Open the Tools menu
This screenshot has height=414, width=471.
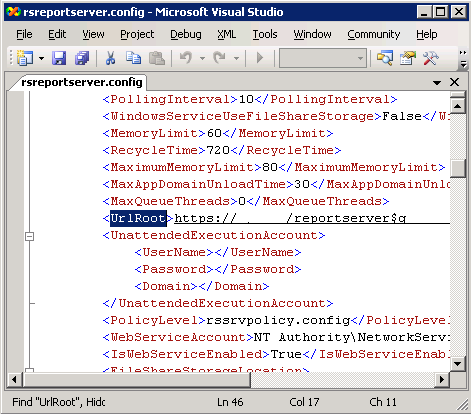[x=265, y=34]
